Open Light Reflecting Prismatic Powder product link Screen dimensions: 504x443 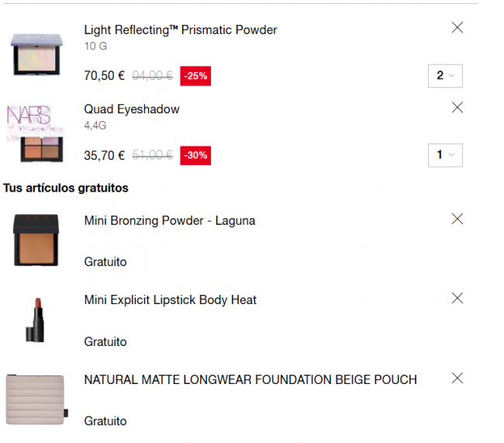click(x=180, y=30)
